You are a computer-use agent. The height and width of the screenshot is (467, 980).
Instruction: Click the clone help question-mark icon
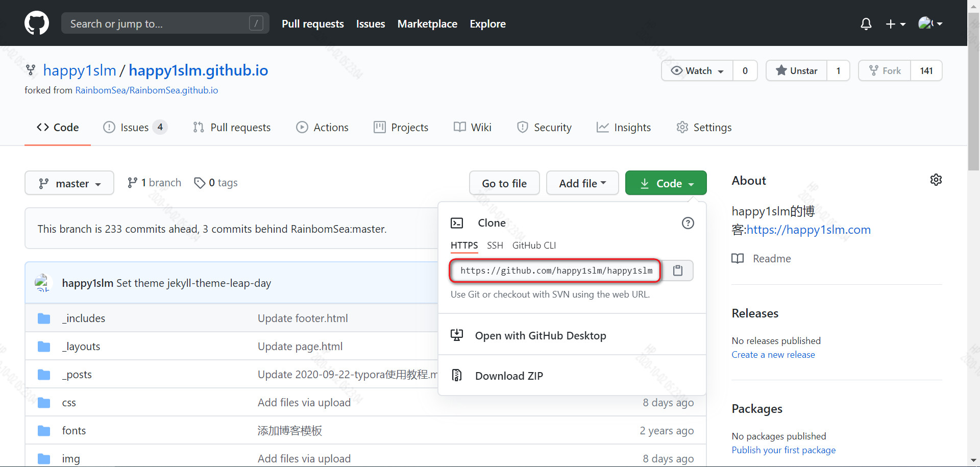pyautogui.click(x=688, y=223)
